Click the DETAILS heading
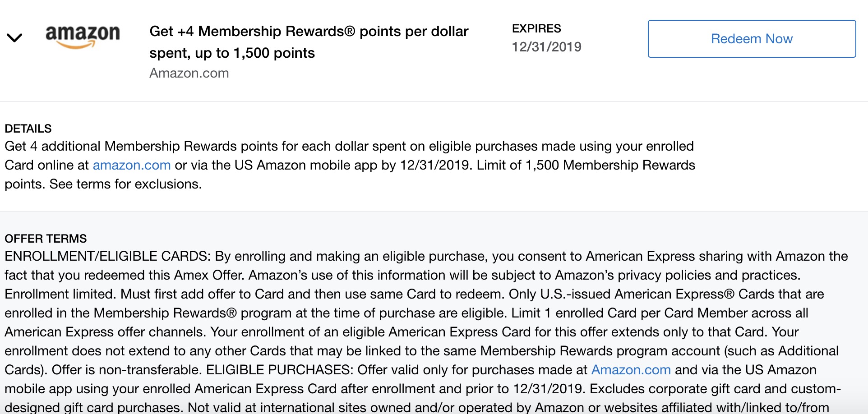The image size is (868, 414). [28, 129]
